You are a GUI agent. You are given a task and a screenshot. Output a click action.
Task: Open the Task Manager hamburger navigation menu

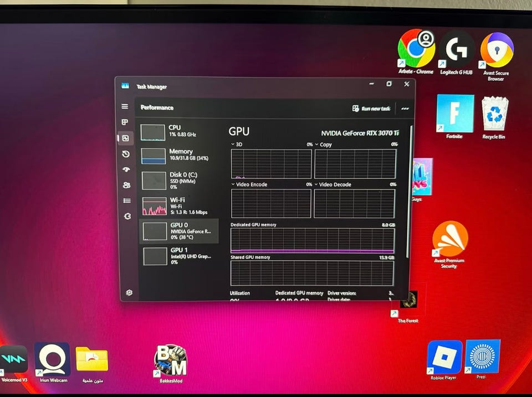coord(125,106)
